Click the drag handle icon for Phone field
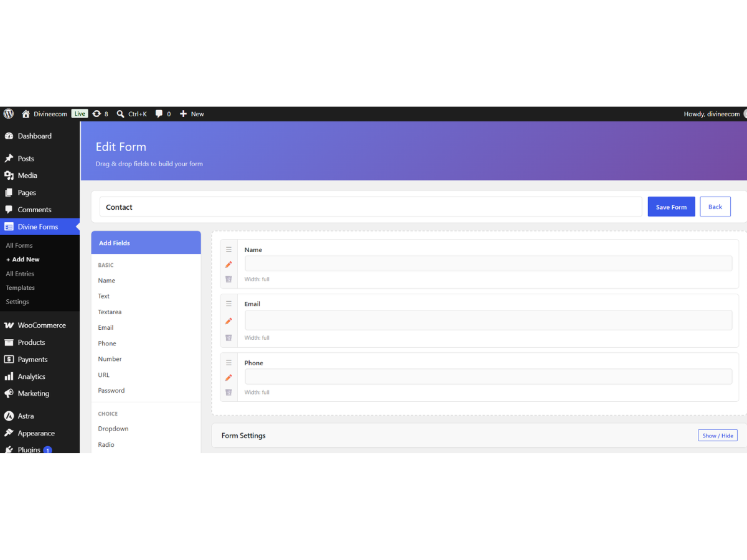This screenshot has width=747, height=560. 228,363
